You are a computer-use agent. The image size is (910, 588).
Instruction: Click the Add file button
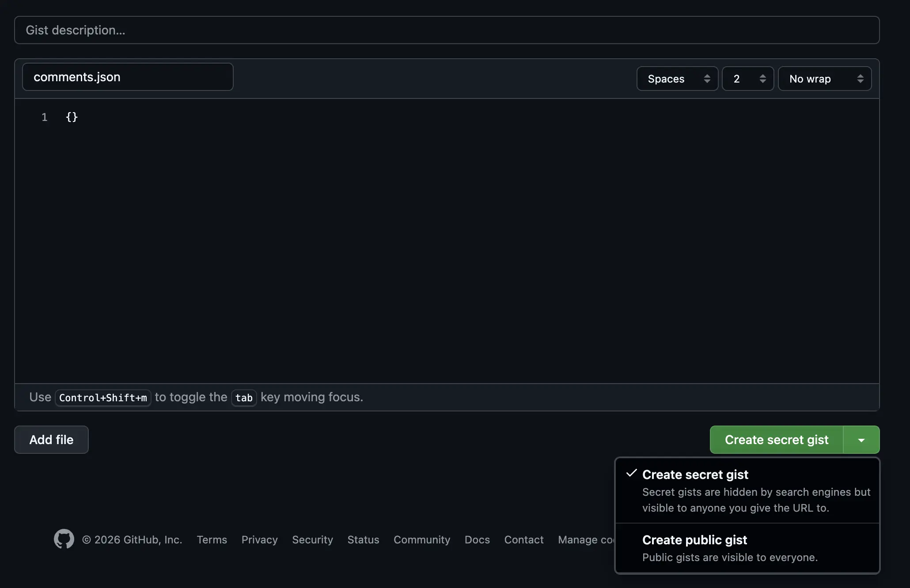click(51, 439)
